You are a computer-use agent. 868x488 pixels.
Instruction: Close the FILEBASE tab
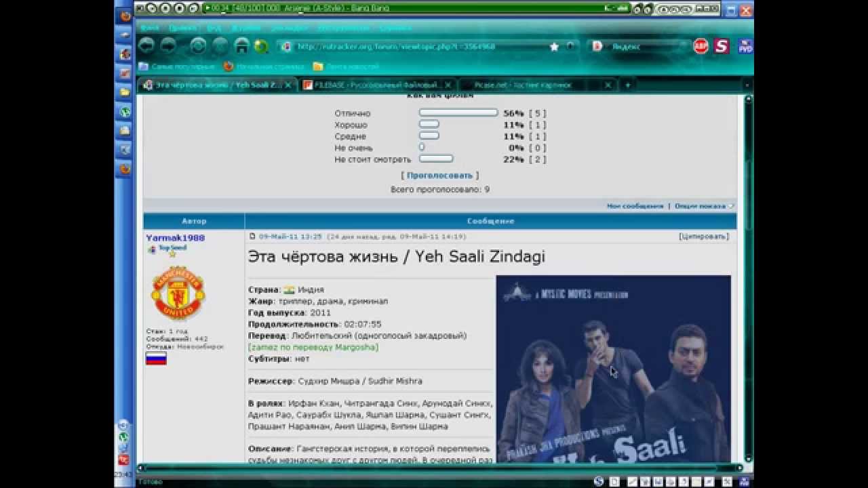(x=448, y=85)
